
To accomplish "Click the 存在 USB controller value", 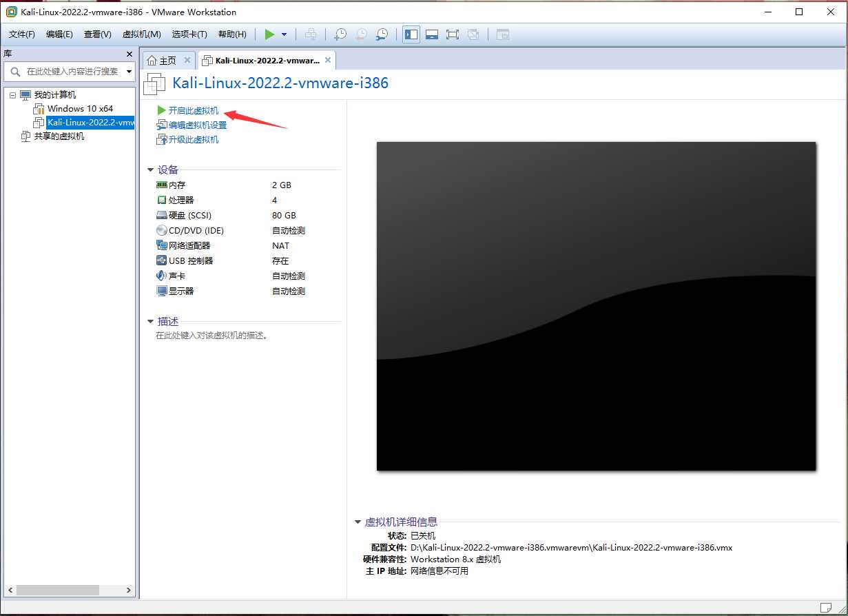I will (280, 261).
